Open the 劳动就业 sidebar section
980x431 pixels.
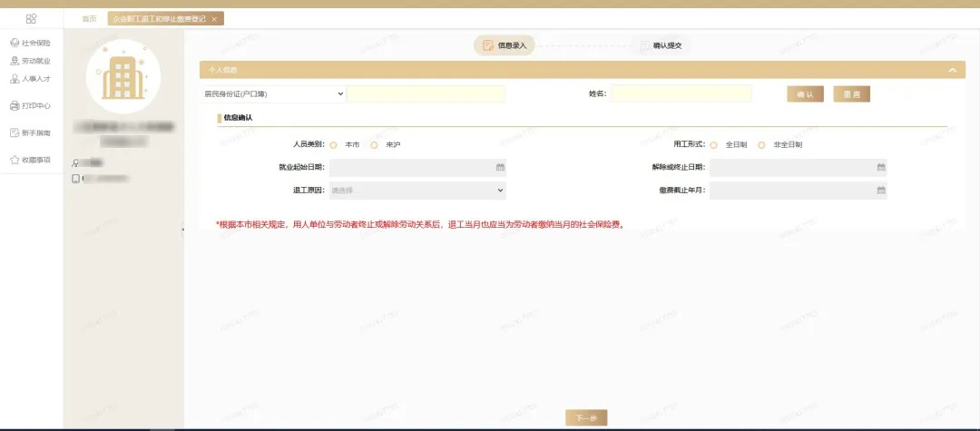30,61
